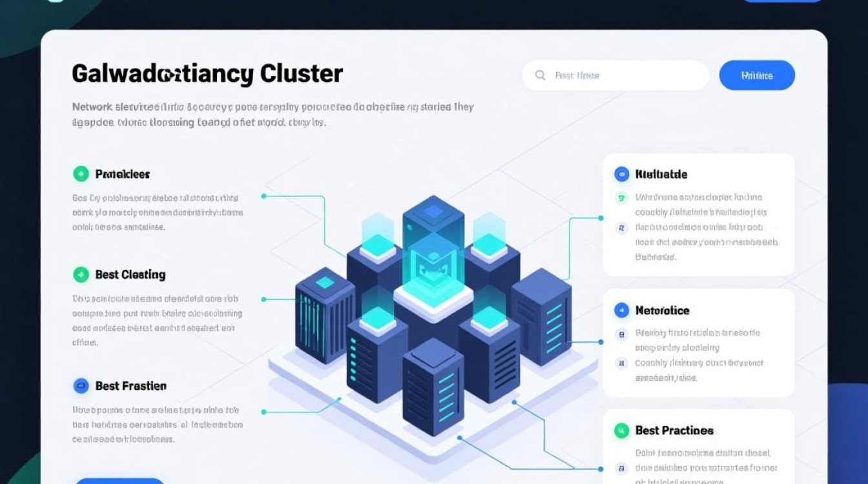Click the blue icon in the Ktlebatde card
This screenshot has height=484, width=868.
[x=621, y=174]
